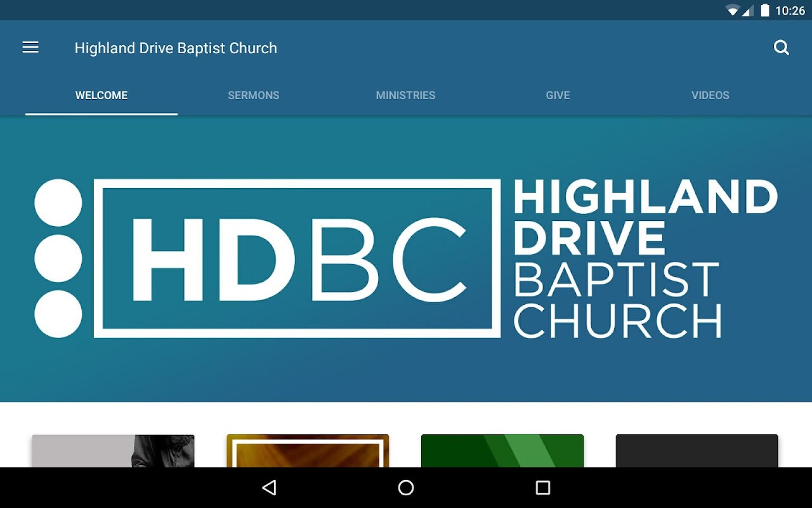Open the Ministries tab
812x508 pixels.
(x=406, y=95)
